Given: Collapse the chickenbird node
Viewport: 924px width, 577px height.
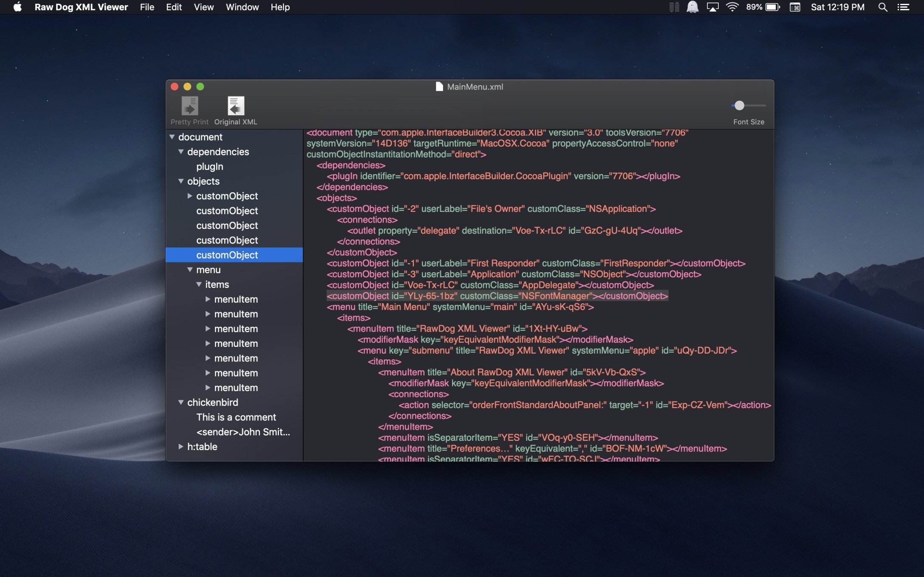Looking at the screenshot, I should click(181, 402).
